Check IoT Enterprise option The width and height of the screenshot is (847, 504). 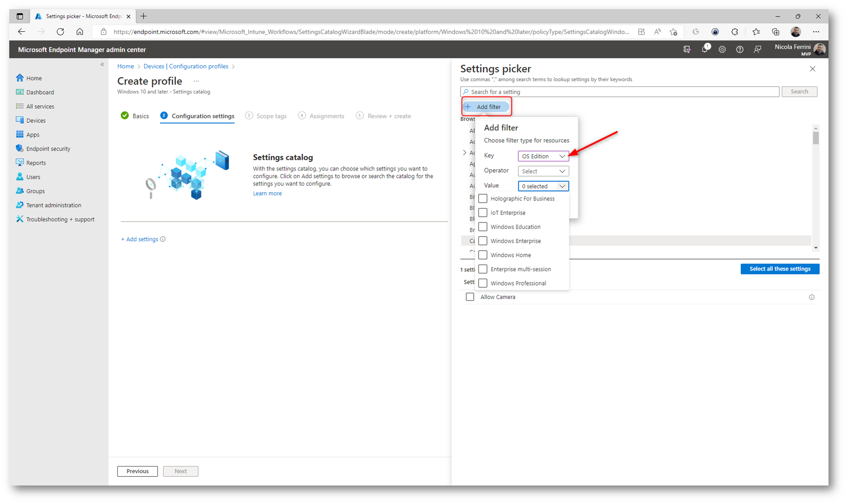coord(483,213)
